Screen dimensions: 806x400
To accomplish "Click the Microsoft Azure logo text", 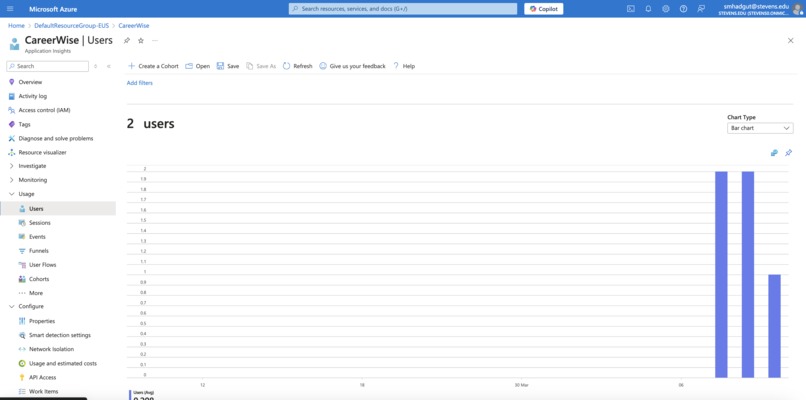I will [53, 9].
